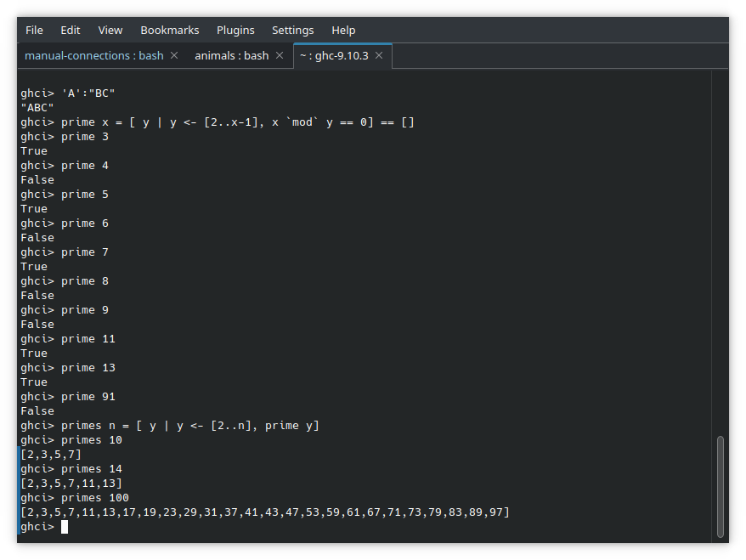Click the prime x definition line
746x560 pixels.
(218, 122)
